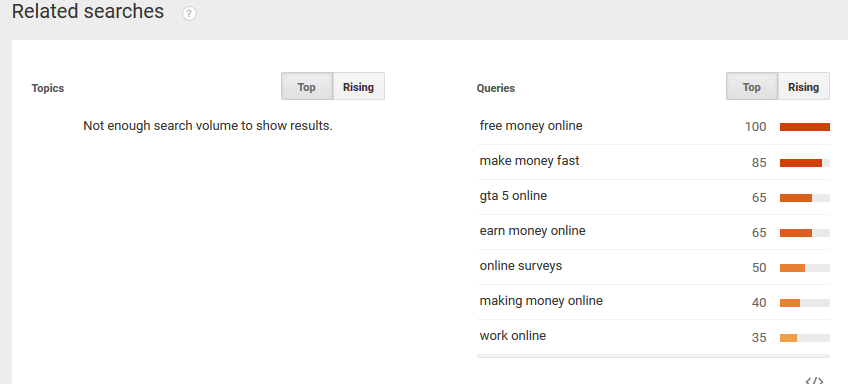The height and width of the screenshot is (384, 848).
Task: Click the Topics section label
Action: coord(48,88)
